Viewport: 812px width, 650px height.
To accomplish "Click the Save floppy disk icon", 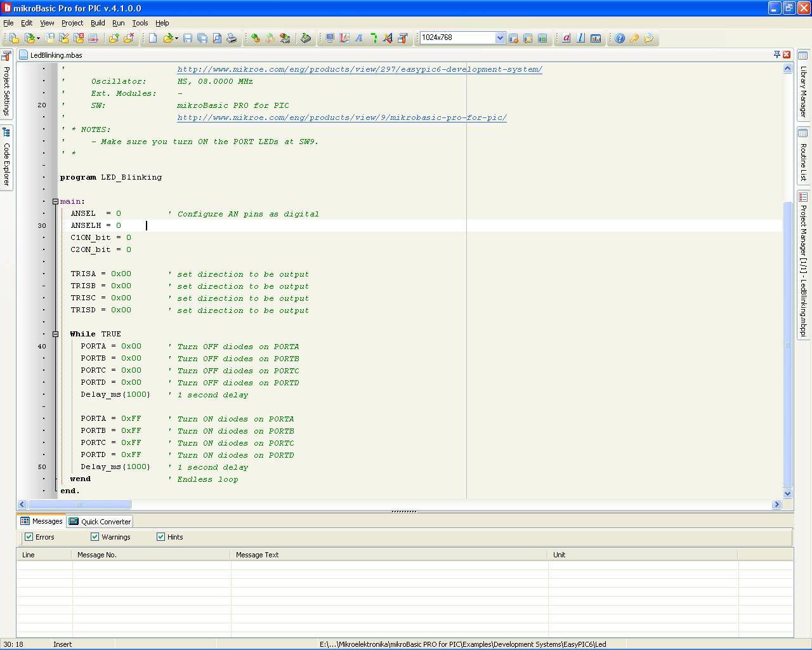I will pos(188,38).
